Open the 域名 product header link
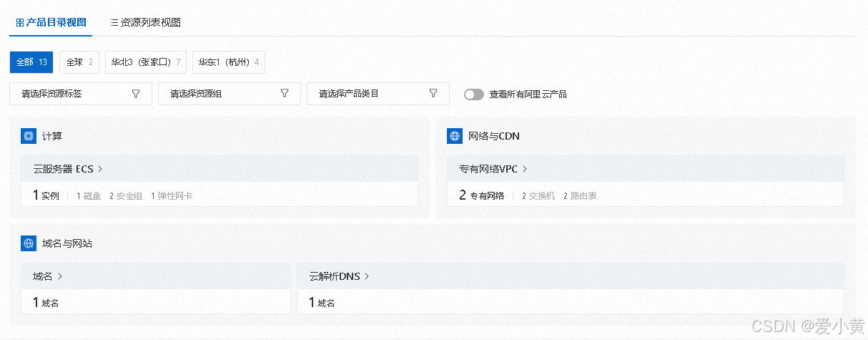Viewport: 868px width, 340px height. [x=43, y=276]
